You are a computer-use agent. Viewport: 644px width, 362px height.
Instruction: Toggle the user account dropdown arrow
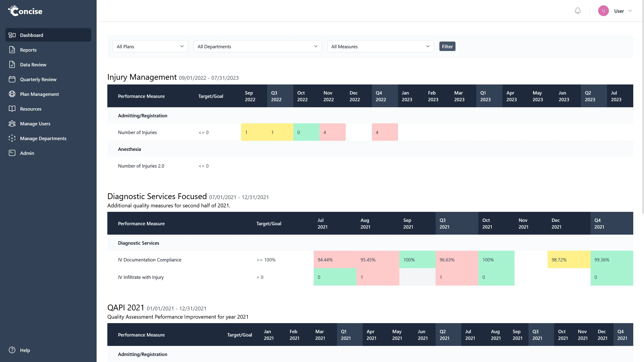630,11
